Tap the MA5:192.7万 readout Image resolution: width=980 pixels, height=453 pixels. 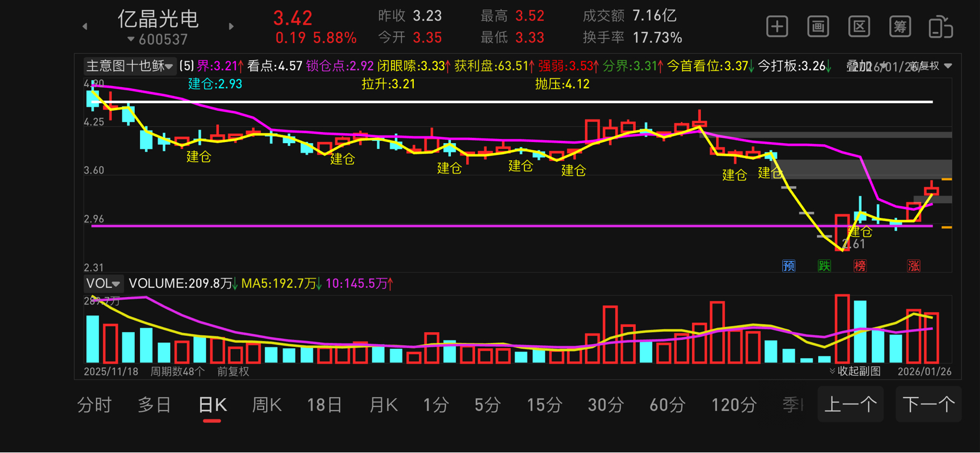pyautogui.click(x=281, y=283)
